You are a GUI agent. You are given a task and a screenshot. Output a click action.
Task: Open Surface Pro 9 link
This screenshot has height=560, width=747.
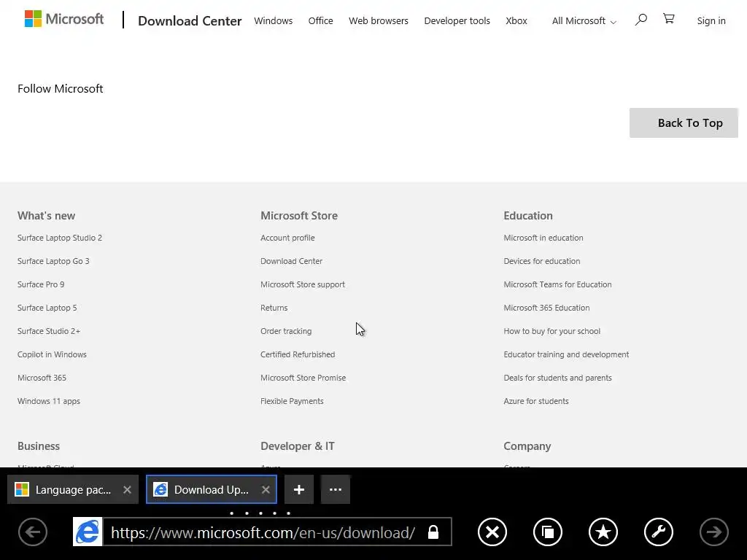(x=41, y=284)
